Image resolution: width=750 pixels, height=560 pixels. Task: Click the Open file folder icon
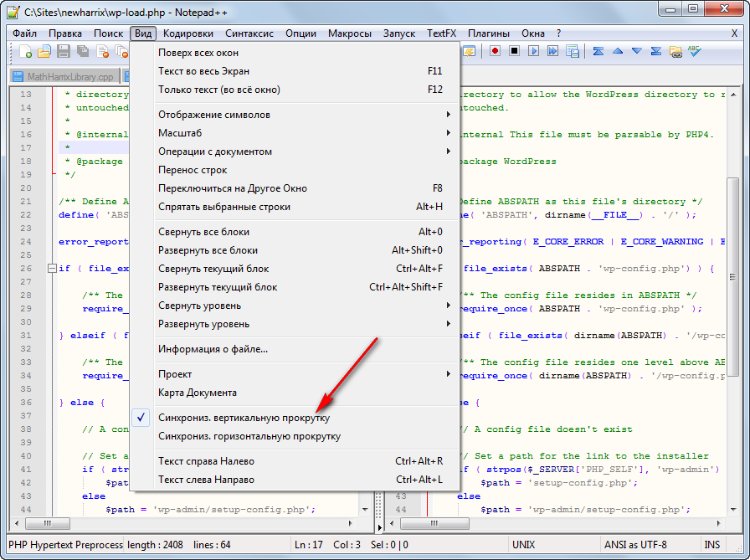44,52
